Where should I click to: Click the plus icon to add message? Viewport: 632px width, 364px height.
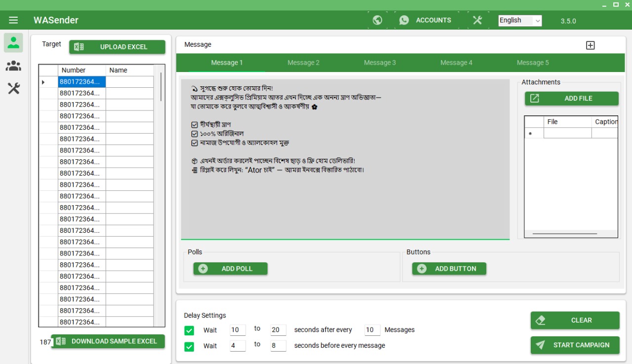pos(590,45)
